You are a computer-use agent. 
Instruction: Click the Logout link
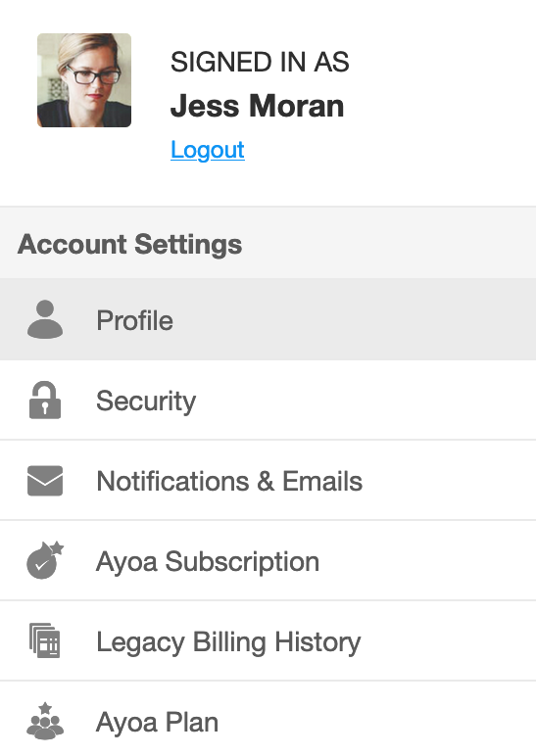point(208,150)
